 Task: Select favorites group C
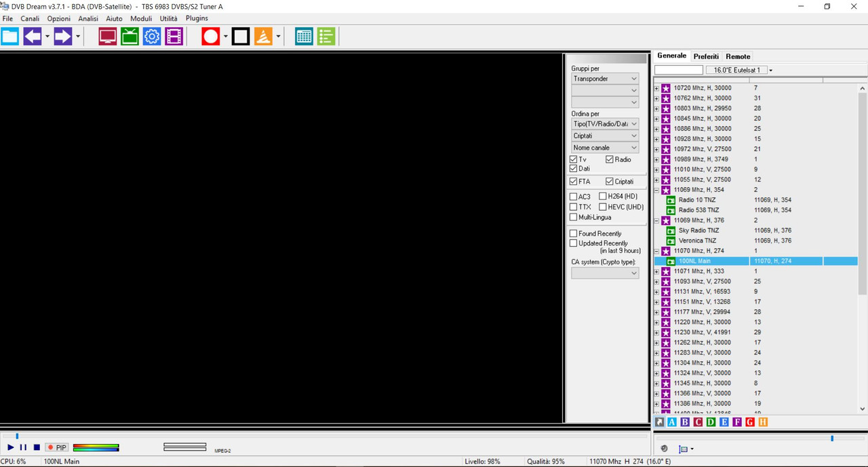(698, 422)
